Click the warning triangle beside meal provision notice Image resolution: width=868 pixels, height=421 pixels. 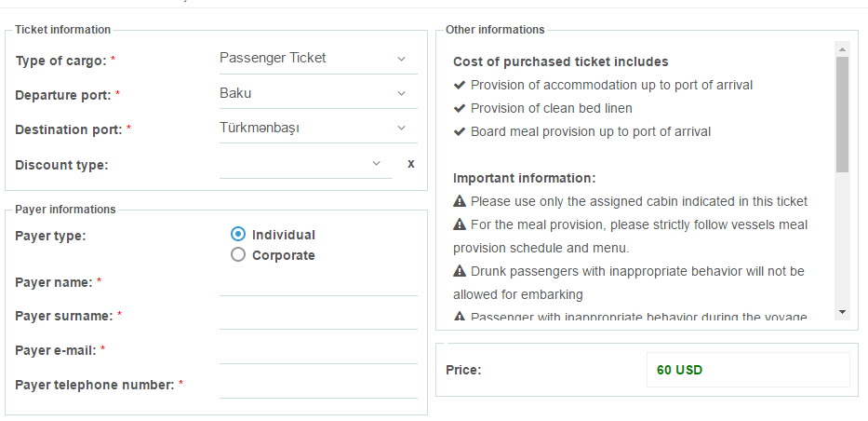[459, 224]
